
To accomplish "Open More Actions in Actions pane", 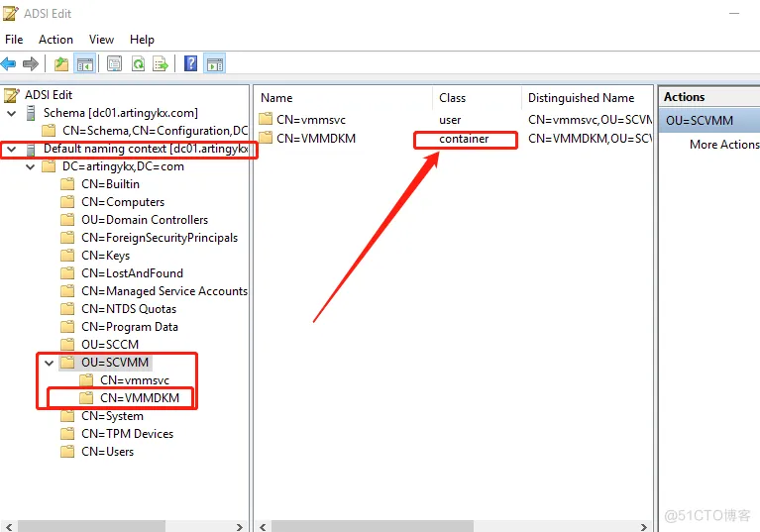I will [724, 145].
